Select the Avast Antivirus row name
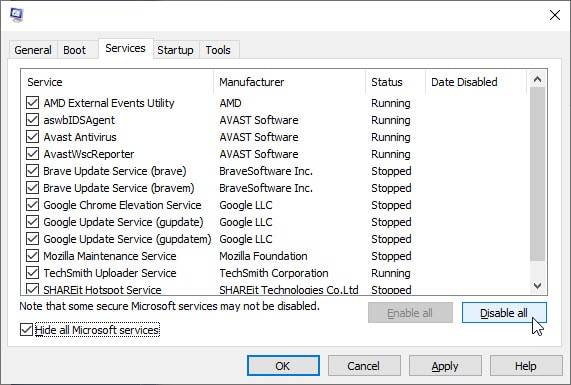This screenshot has width=571, height=385. [80, 137]
